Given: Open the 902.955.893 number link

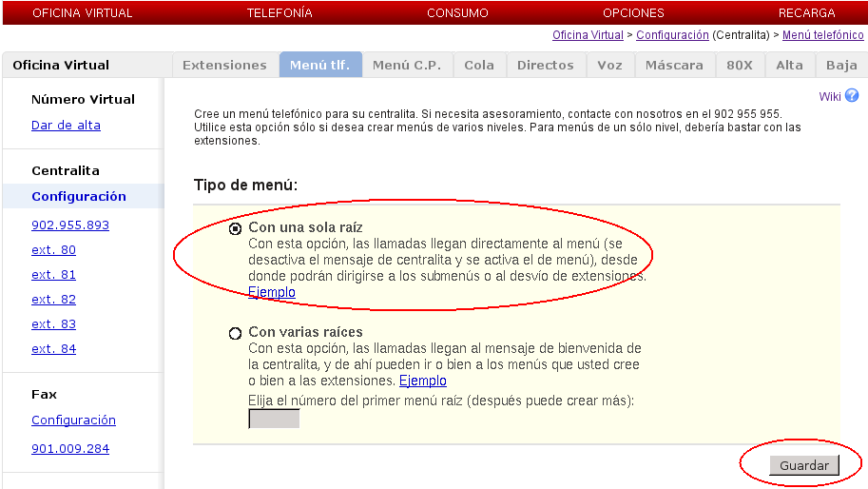Looking at the screenshot, I should 70,225.
